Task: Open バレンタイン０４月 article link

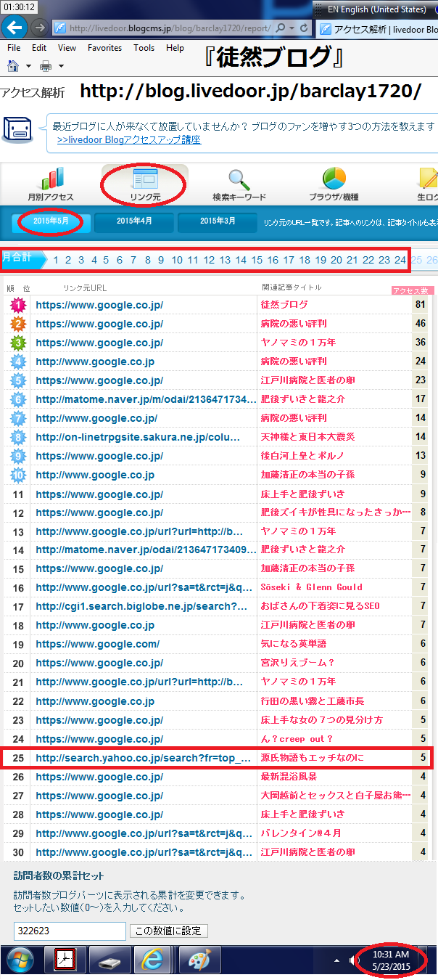Action: coord(301,833)
